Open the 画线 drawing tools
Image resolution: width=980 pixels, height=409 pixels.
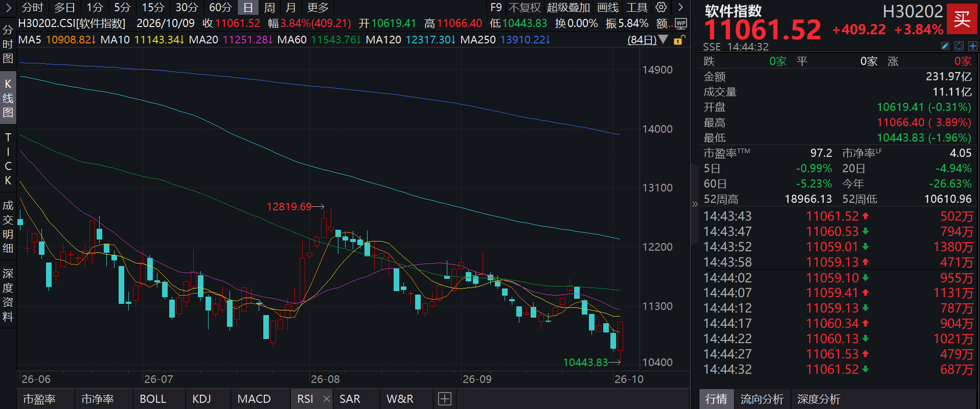[x=608, y=7]
